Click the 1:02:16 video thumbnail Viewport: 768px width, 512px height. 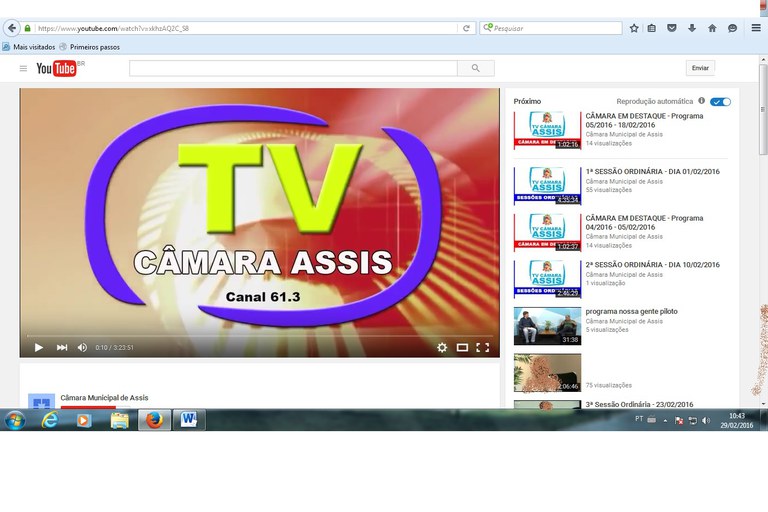pyautogui.click(x=547, y=130)
